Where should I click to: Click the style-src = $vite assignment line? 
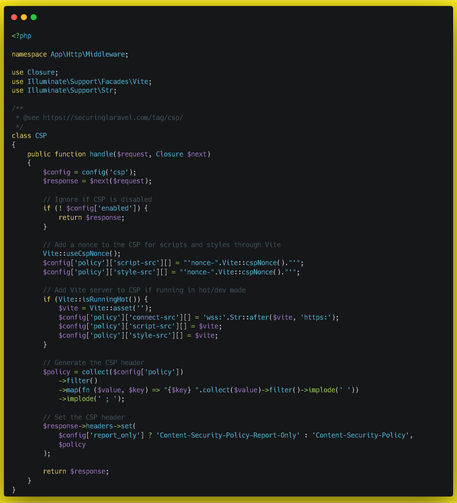[x=138, y=336]
